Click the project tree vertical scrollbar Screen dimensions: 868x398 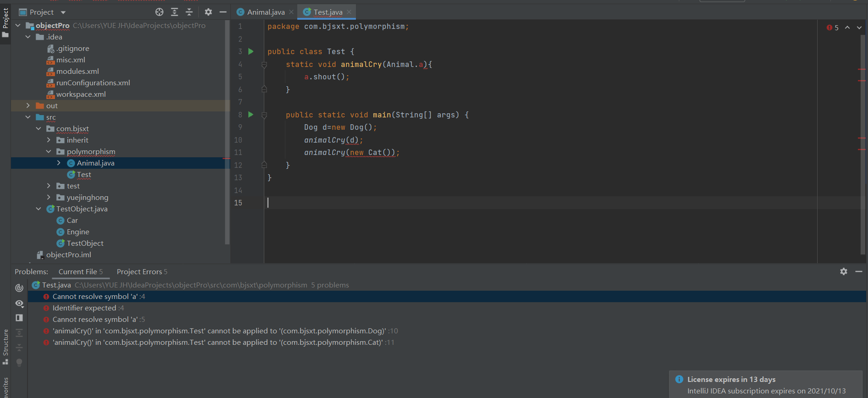[x=227, y=133]
